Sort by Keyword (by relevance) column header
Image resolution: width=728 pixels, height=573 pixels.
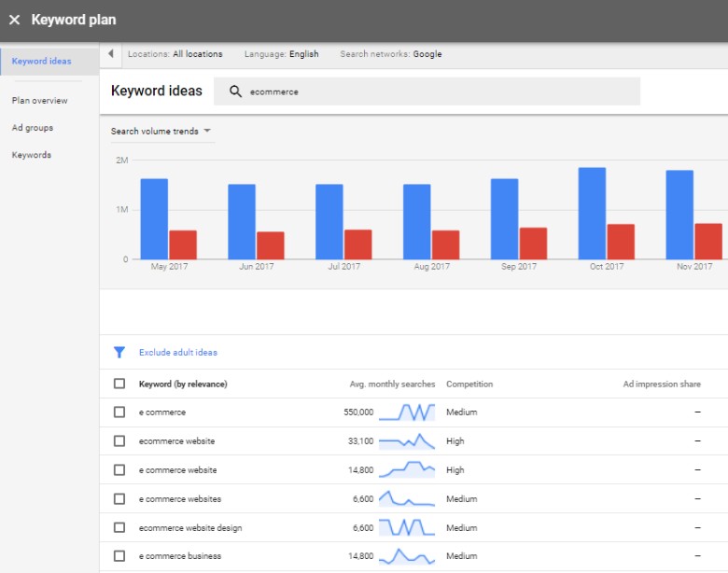183,384
